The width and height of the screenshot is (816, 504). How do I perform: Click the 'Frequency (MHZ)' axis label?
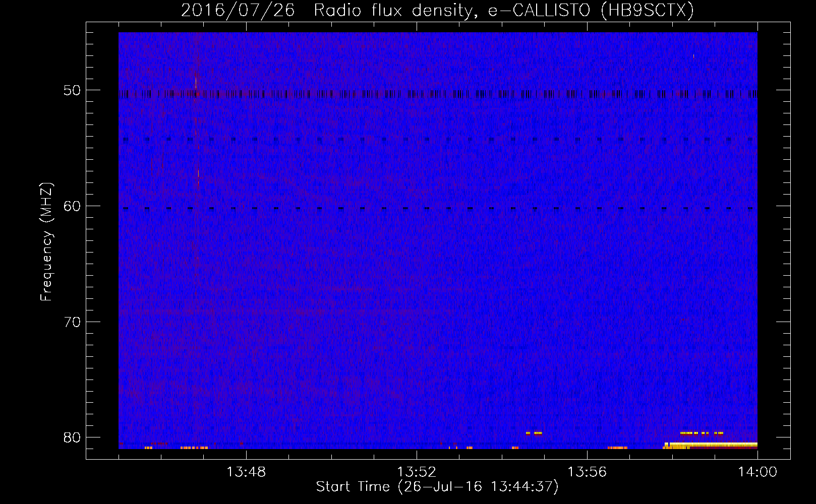(46, 242)
